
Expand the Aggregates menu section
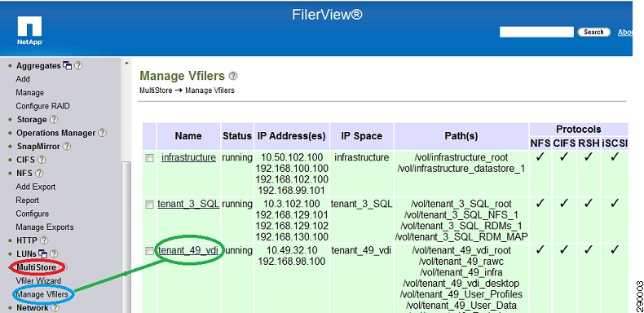[38, 66]
